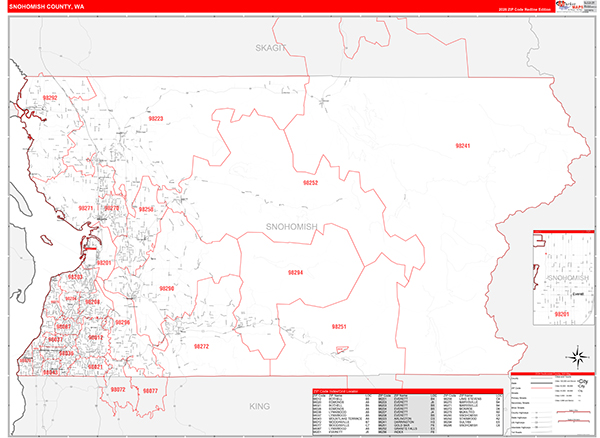Select ZIP code 98077 label
Viewport: 600px width, 438px height.
pos(150,391)
